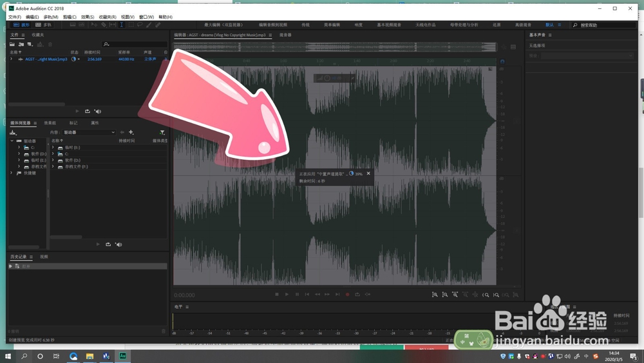Select 打开 history entry
The image size is (644, 363).
(x=88, y=266)
